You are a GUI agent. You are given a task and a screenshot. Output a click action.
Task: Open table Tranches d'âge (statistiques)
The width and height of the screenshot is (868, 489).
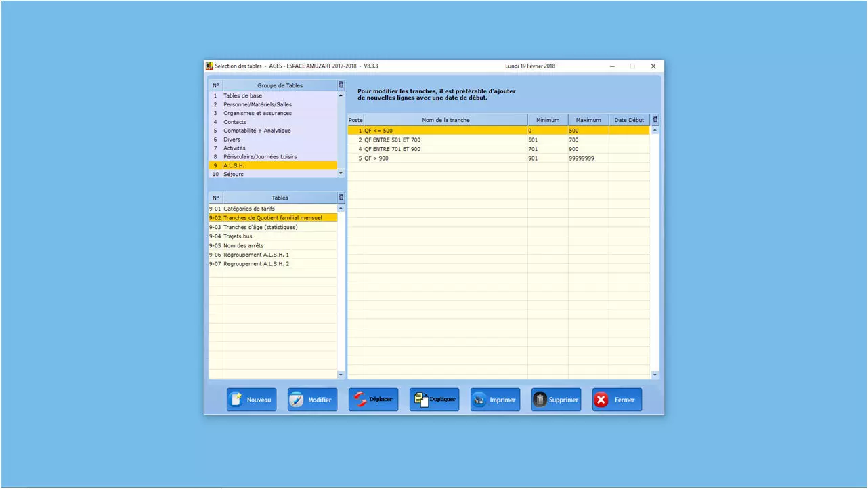point(272,227)
